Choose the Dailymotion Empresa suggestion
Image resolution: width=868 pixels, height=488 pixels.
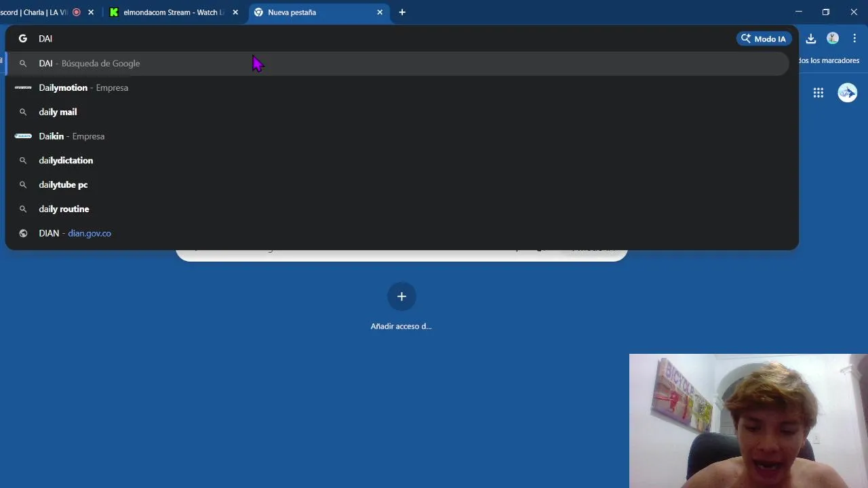(x=397, y=87)
